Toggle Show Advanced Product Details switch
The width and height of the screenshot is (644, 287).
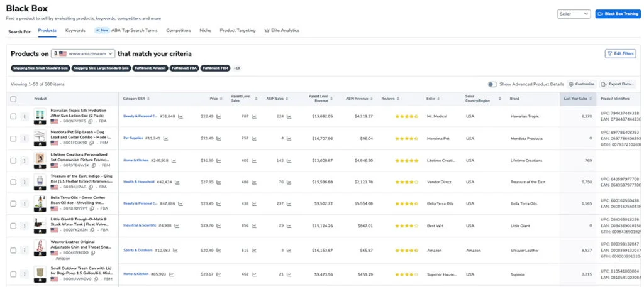[x=492, y=84]
